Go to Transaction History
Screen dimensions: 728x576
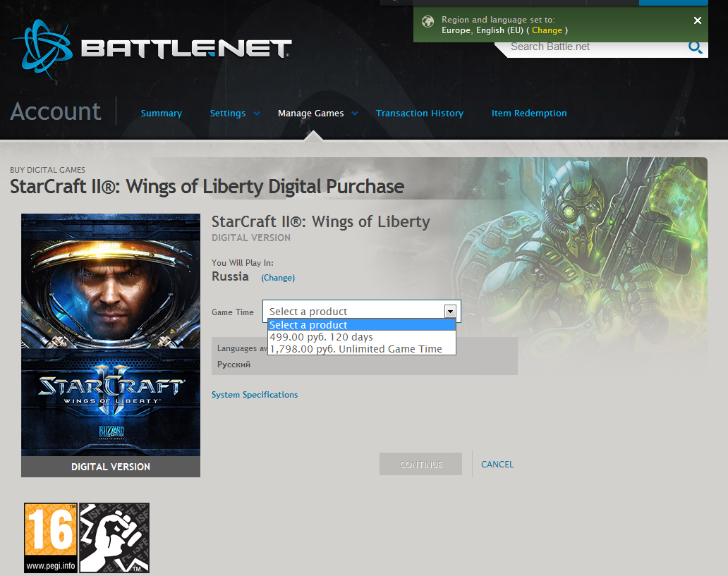pos(419,114)
